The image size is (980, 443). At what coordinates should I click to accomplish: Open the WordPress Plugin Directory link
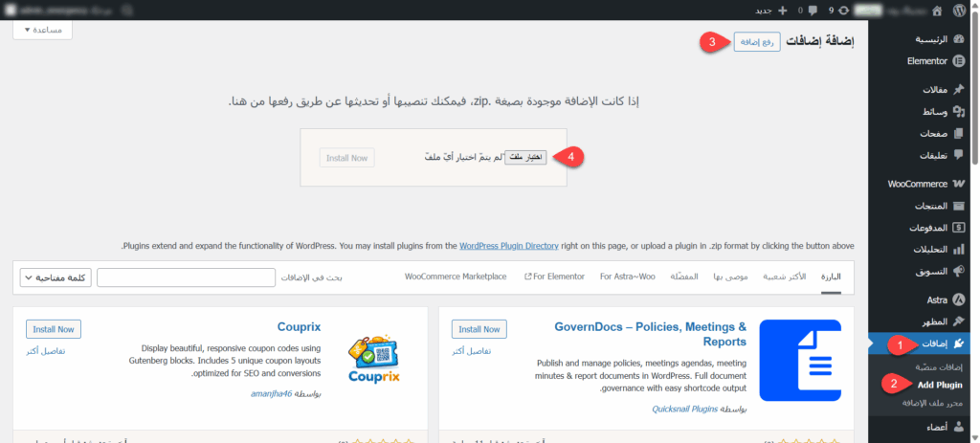coord(508,246)
